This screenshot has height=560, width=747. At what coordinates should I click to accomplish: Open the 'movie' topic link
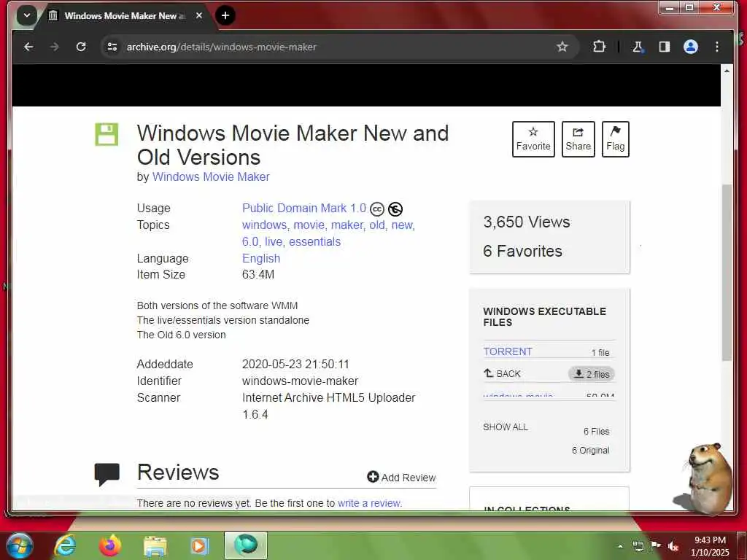[309, 225]
